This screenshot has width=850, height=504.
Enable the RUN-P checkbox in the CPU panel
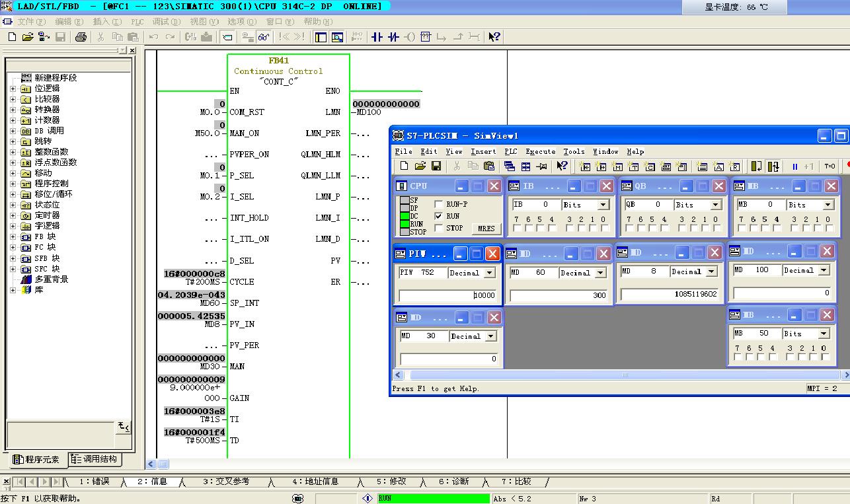pos(439,205)
